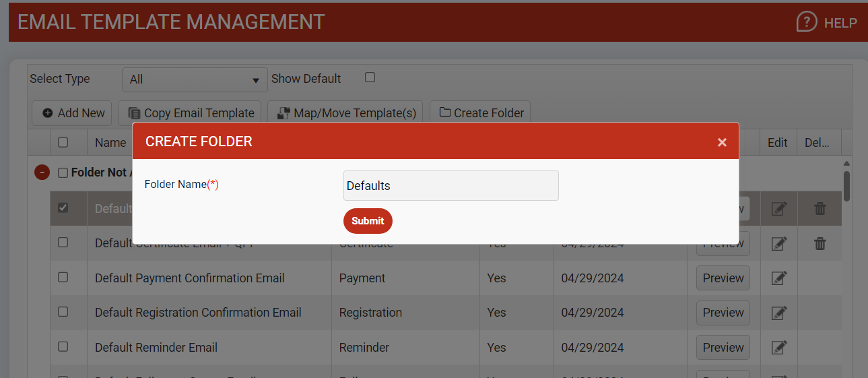Click edit icon for Default Payment Confirmation Email
The height and width of the screenshot is (378, 868).
778,278
